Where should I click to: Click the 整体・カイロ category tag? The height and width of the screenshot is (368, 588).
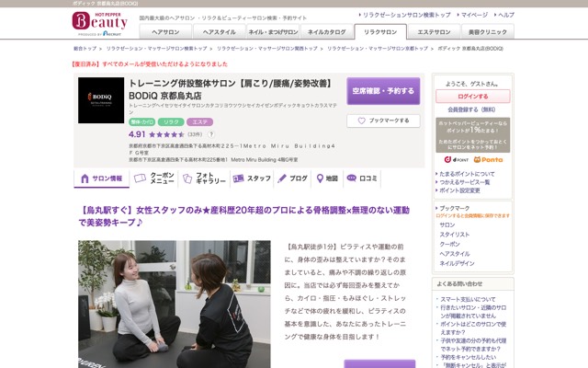point(141,122)
